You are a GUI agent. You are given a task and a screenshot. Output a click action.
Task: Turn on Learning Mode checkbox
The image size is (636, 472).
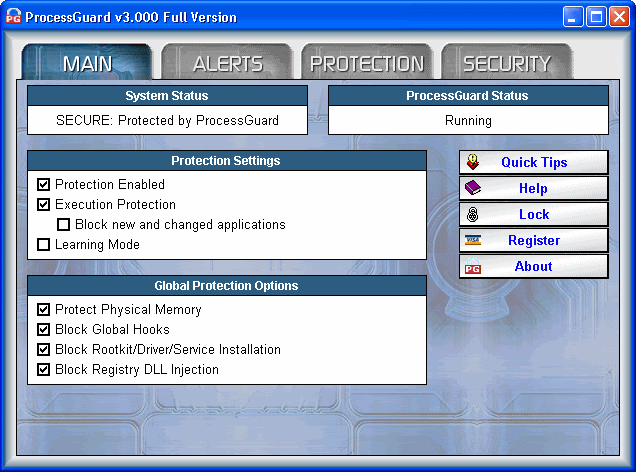(x=43, y=245)
